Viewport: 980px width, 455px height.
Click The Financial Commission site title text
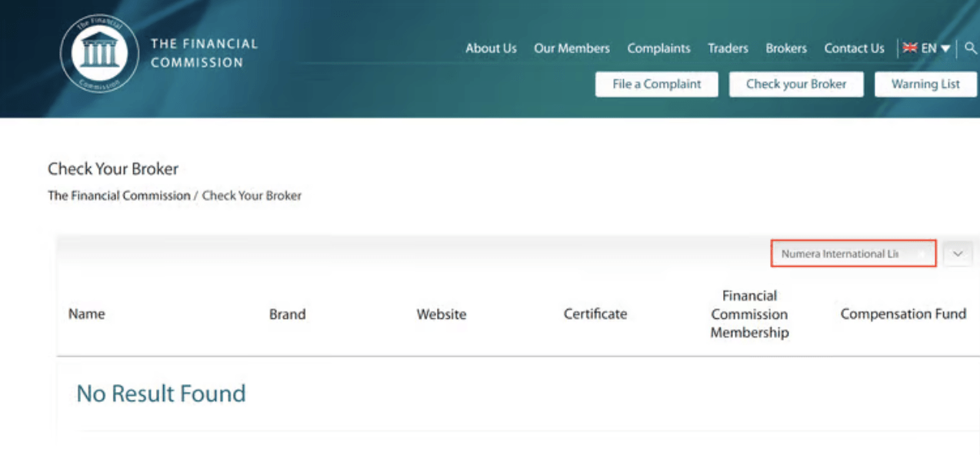click(204, 53)
